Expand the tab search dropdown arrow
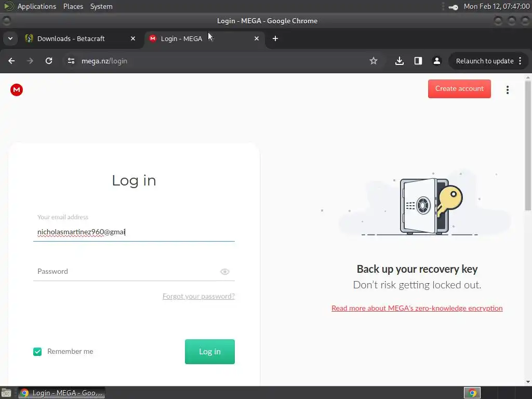Image resolution: width=532 pixels, height=399 pixels. pos(10,38)
